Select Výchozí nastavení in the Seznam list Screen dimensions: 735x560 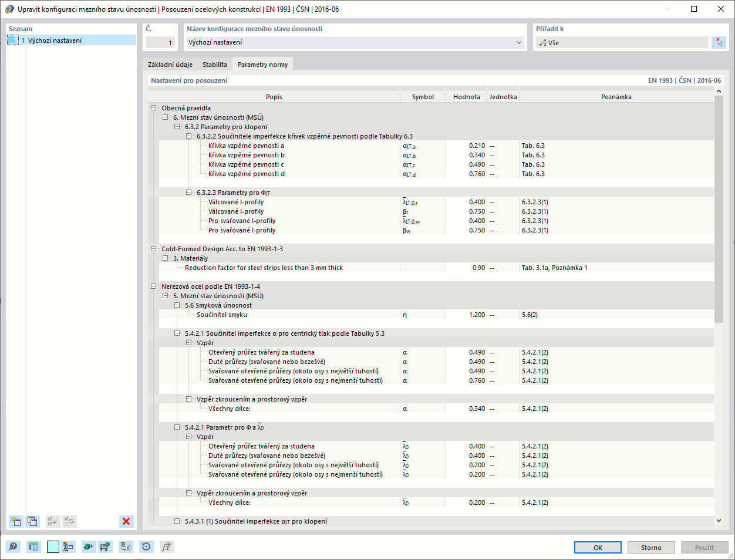pyautogui.click(x=71, y=41)
